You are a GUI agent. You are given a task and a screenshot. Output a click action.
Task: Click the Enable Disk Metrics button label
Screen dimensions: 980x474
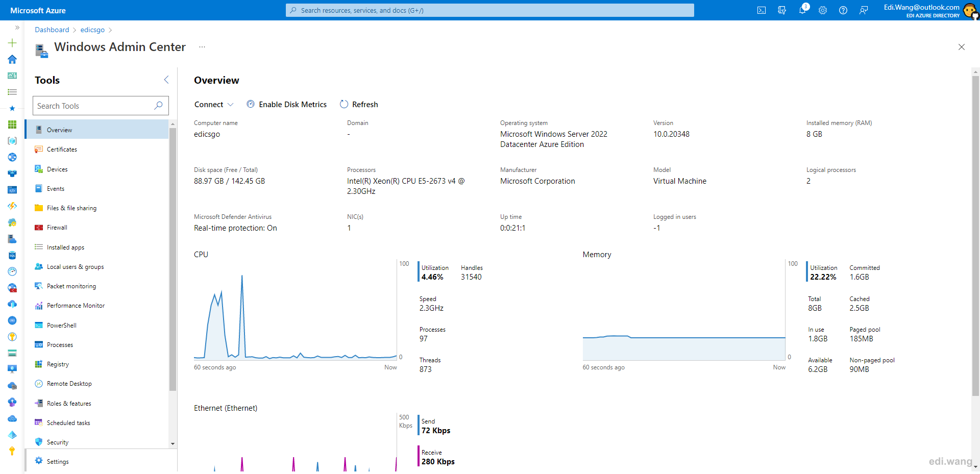[x=292, y=104]
